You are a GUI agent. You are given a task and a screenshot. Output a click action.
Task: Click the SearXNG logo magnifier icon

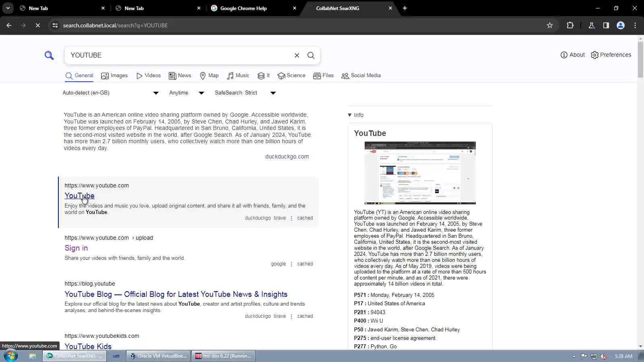click(49, 55)
